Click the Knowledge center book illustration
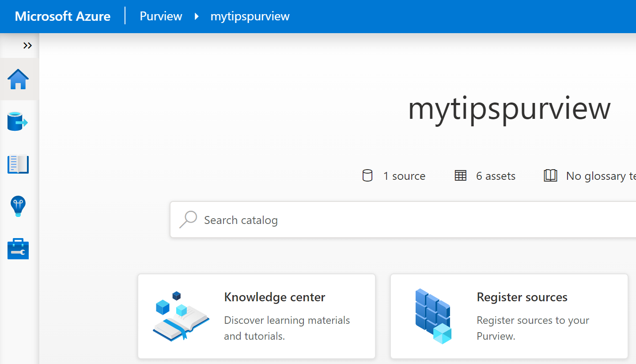This screenshot has height=364, width=636. click(x=181, y=315)
